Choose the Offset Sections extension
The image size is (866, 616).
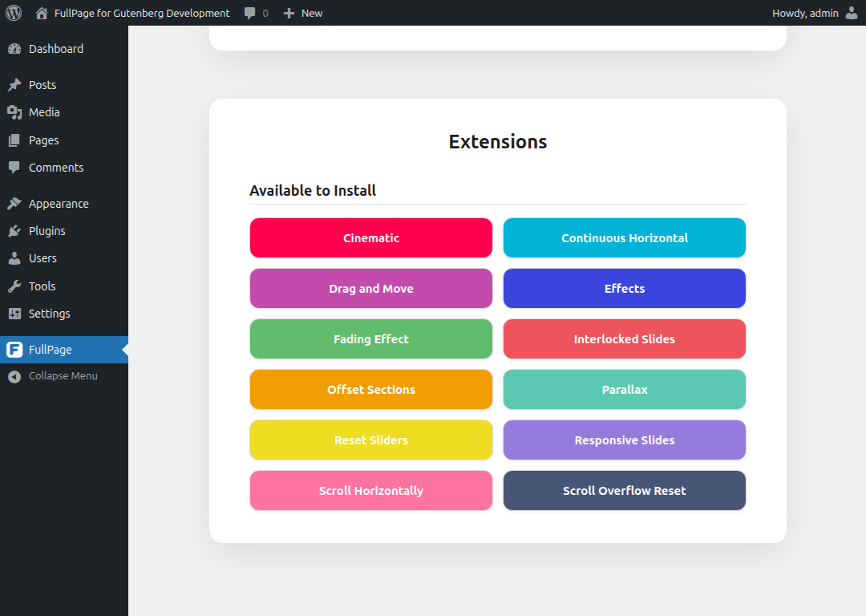click(371, 390)
